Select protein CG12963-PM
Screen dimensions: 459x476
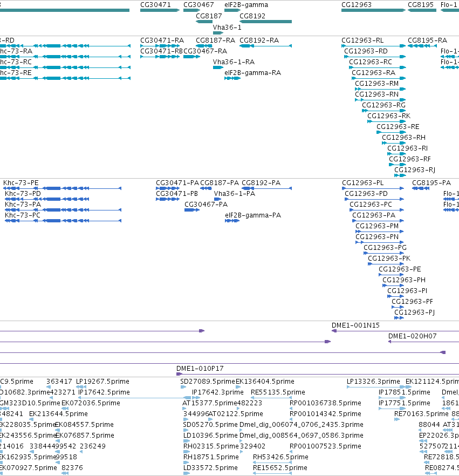pyautogui.click(x=380, y=232)
